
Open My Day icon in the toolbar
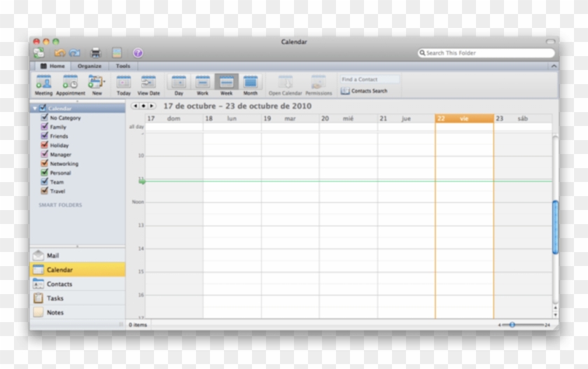tap(117, 53)
